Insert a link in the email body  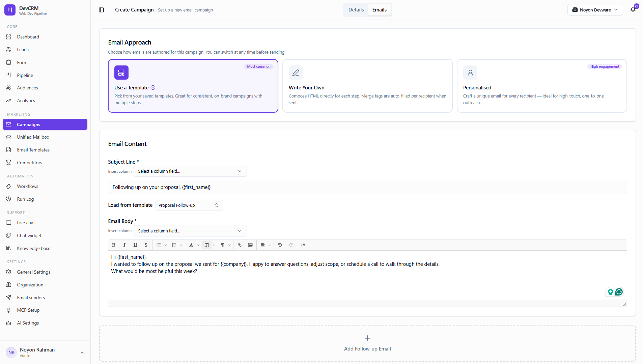(x=240, y=245)
